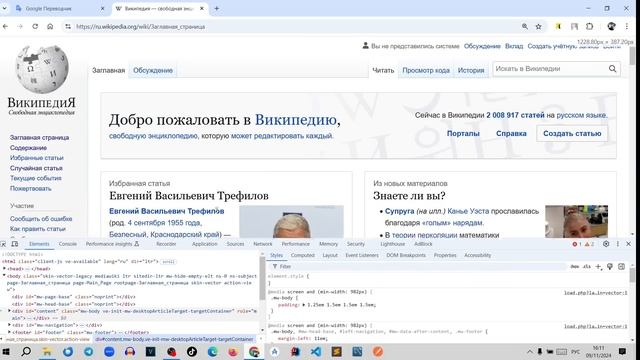Open the Windows notification center icon
The image size is (640, 360).
point(622,351)
